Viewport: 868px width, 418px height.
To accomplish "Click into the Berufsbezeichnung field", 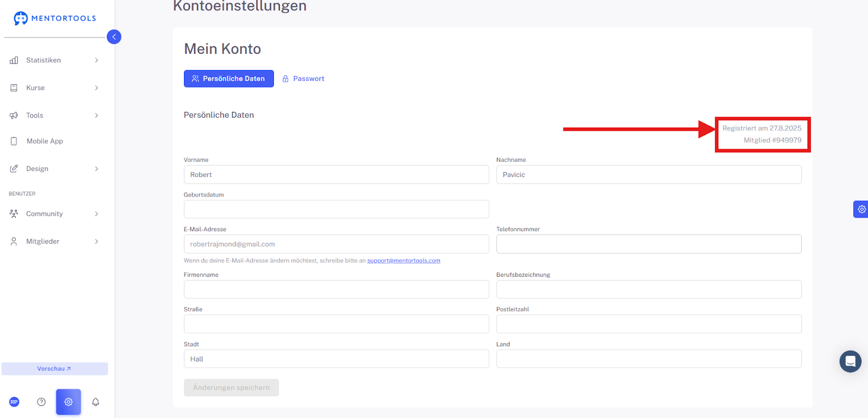I will [x=649, y=289].
